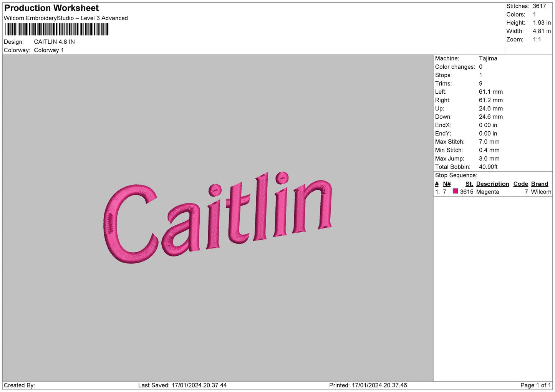Click the EndX value 0.00 in
The height and width of the screenshot is (392, 555).
pos(488,125)
